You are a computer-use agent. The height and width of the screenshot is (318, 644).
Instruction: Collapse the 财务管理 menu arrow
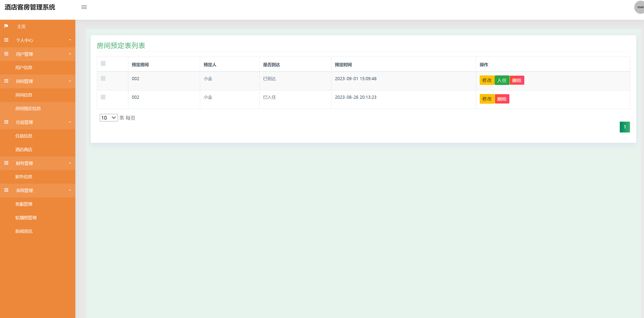coord(70,163)
